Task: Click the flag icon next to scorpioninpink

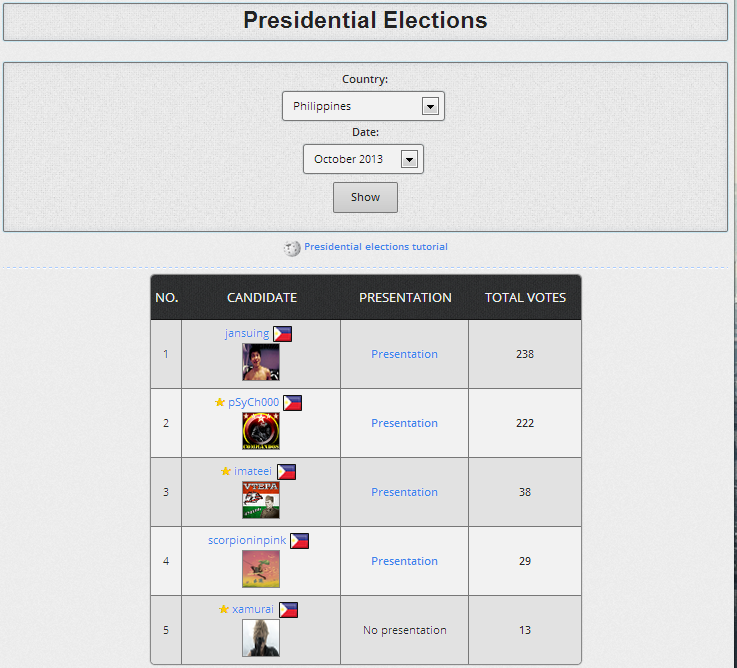Action: click(x=299, y=541)
